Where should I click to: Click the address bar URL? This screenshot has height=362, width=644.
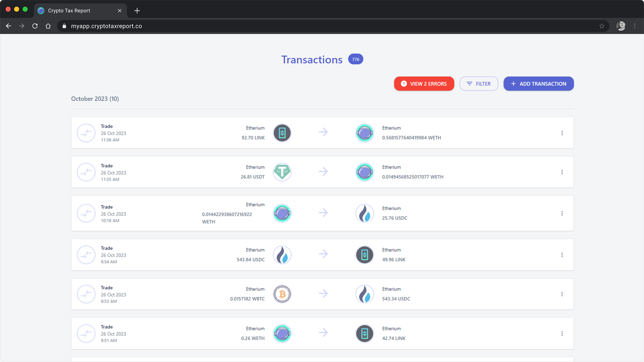tap(107, 26)
